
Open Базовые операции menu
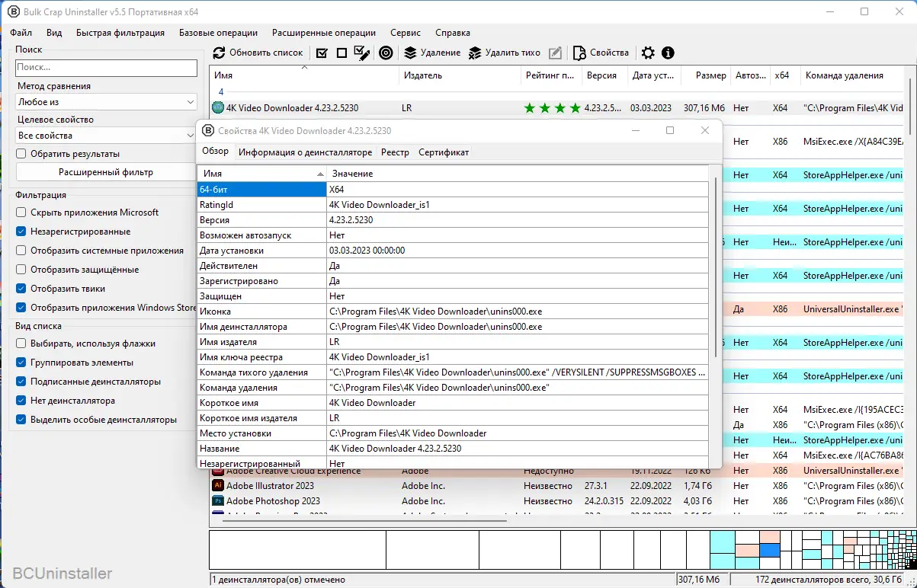[218, 33]
